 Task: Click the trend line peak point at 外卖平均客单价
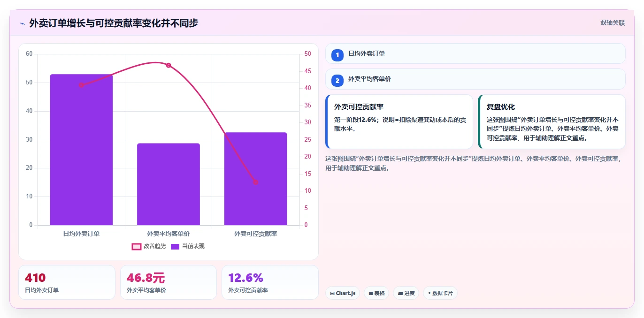(169, 65)
